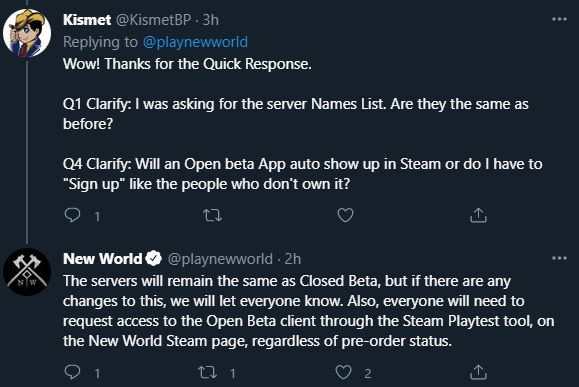Retweet the New World tweet

coord(207,372)
